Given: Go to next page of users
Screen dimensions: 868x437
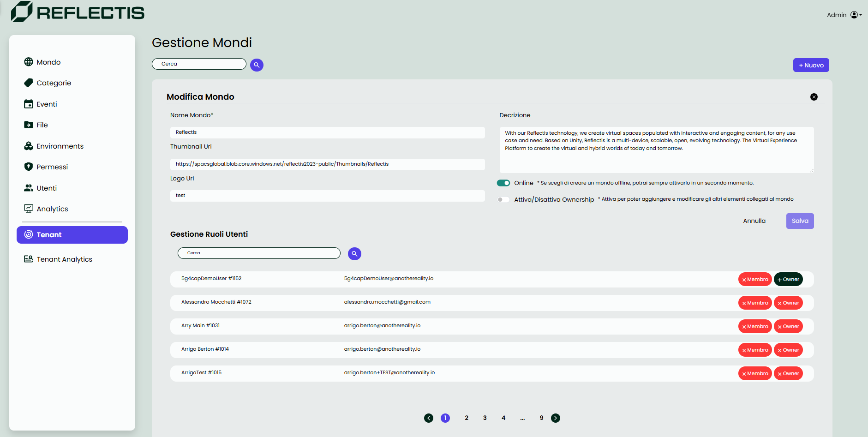Looking at the screenshot, I should point(556,418).
